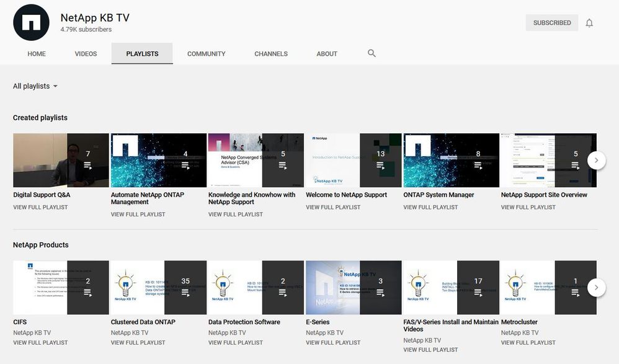The height and width of the screenshot is (364, 619).
Task: Click playlist icon on NetApp Support Site Overview thumbnail
Action: point(575,166)
